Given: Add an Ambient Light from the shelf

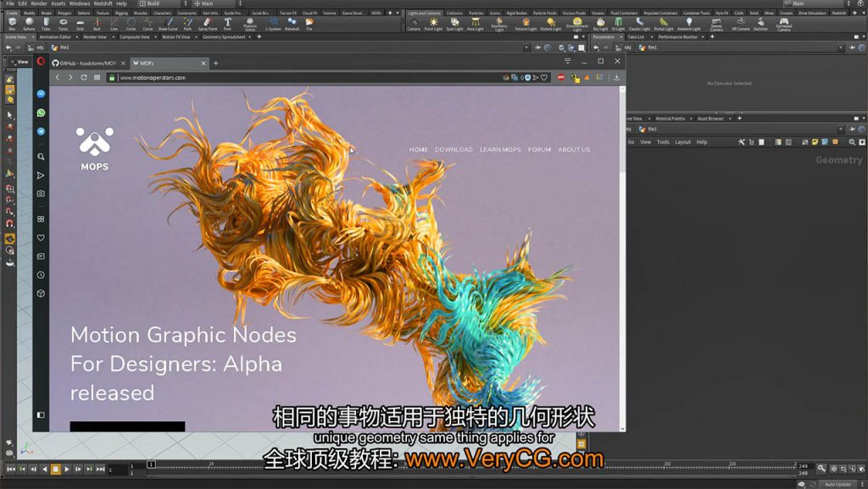Looking at the screenshot, I should click(688, 24).
